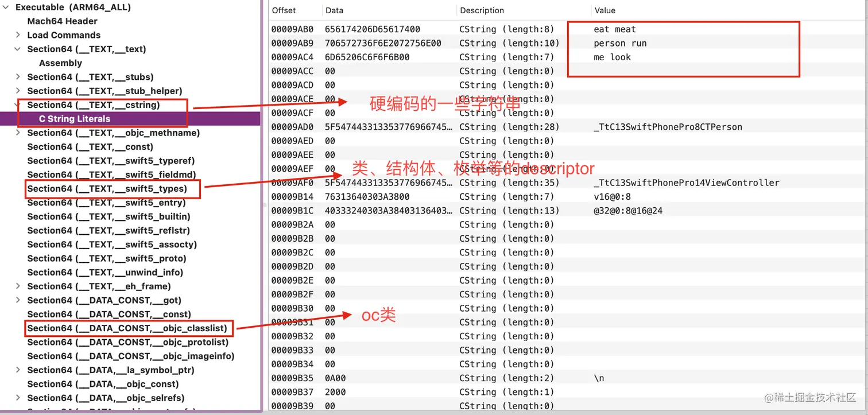Expand Section64 (__TEXT,__eh_frame)

pyautogui.click(x=17, y=286)
